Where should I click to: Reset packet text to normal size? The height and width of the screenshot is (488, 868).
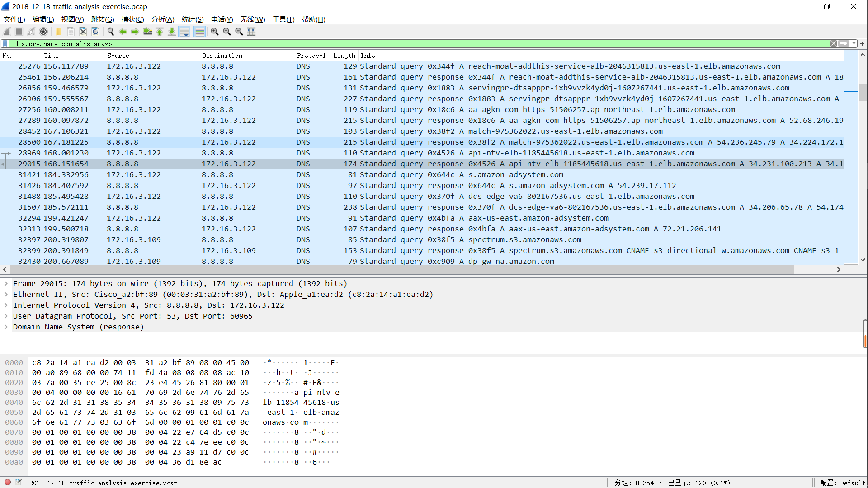[x=239, y=32]
